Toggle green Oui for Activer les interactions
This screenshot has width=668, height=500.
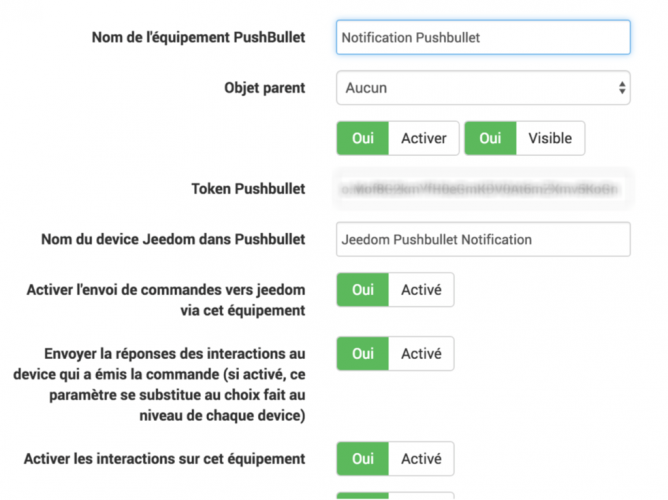pyautogui.click(x=363, y=459)
